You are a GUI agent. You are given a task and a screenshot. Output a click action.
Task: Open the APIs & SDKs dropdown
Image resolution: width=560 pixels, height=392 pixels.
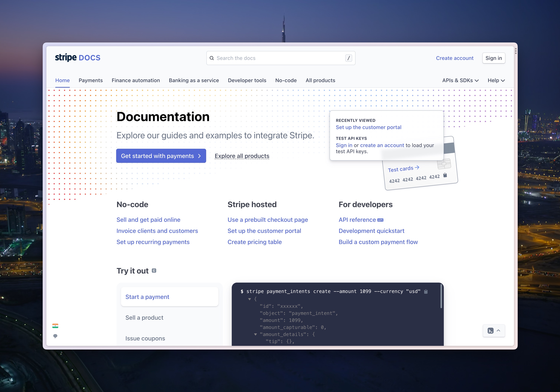click(x=460, y=80)
